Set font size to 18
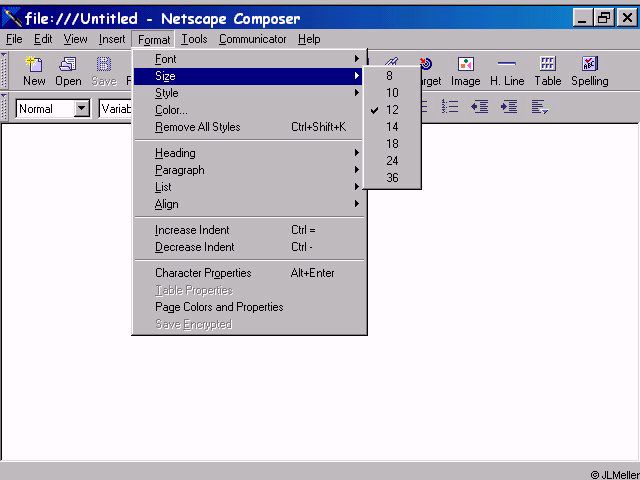 click(x=392, y=144)
